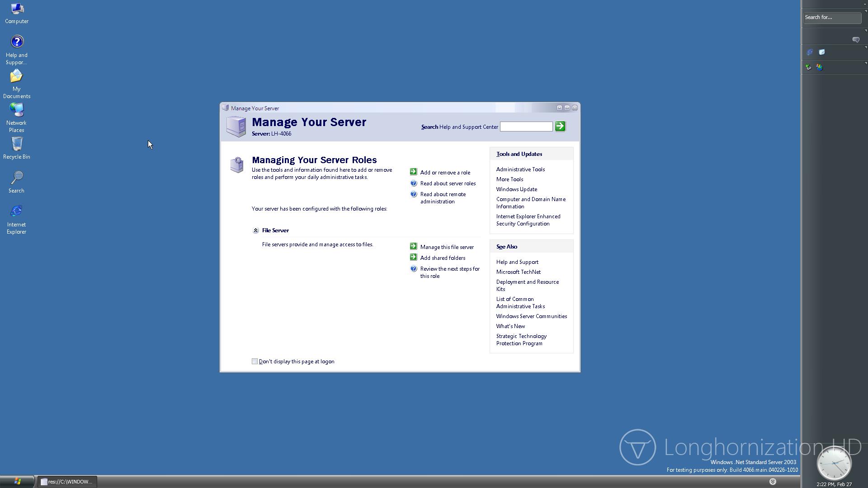Click the green search Go arrow button
This screenshot has width=868, height=488.
point(560,127)
